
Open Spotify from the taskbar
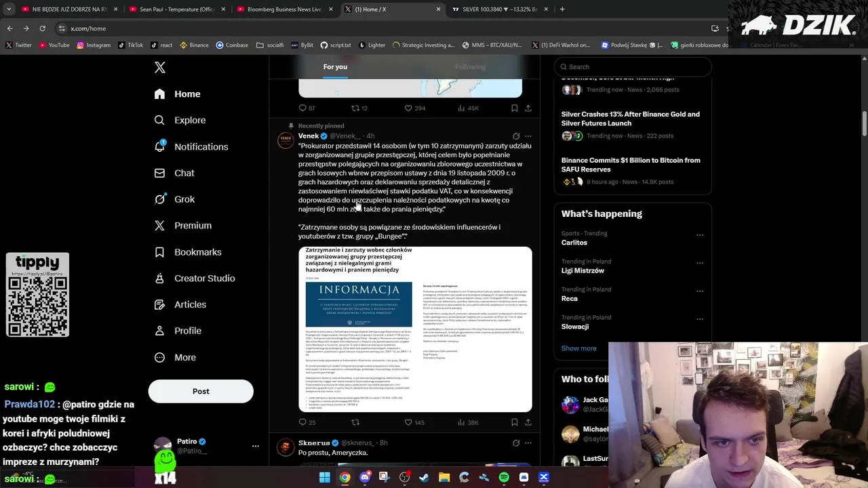(504, 477)
